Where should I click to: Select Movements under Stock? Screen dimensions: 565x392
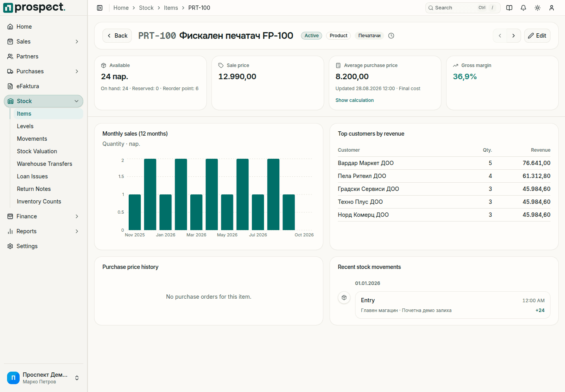[x=48, y=139]
